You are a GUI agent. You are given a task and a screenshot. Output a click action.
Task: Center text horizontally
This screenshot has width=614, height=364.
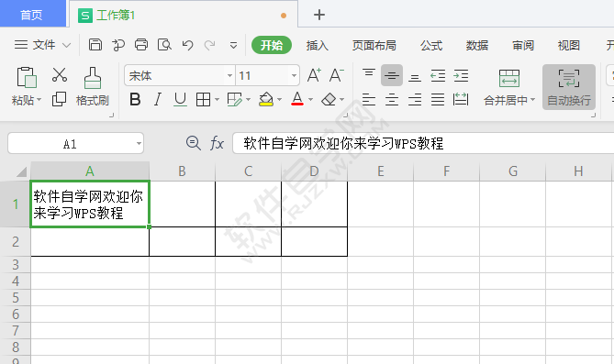[392, 99]
